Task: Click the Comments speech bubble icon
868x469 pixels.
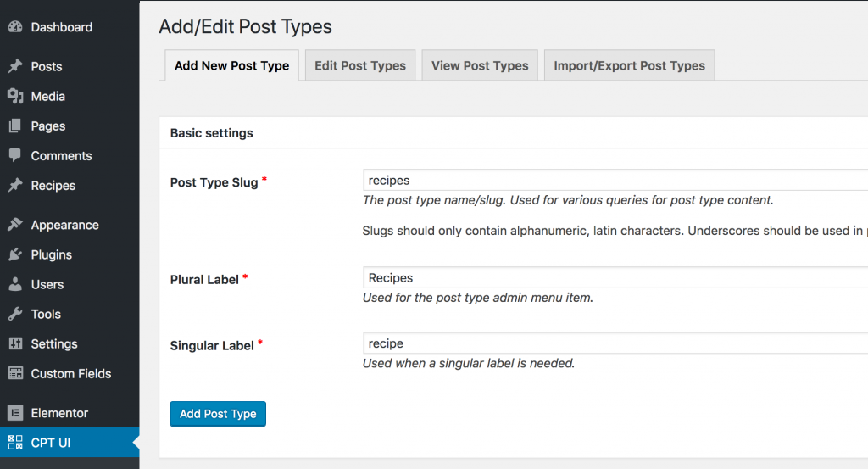Action: click(x=14, y=156)
